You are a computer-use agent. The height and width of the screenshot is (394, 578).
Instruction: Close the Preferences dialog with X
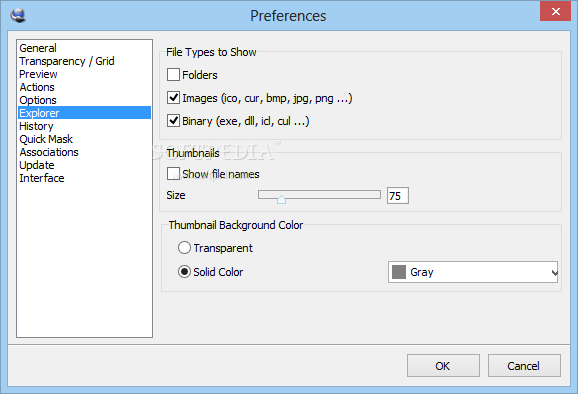pyautogui.click(x=555, y=11)
